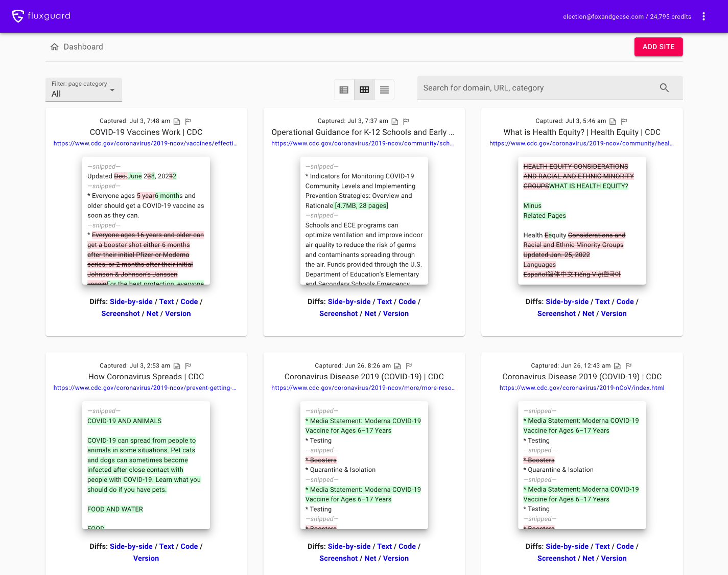Open the more-resources CDC URL link
Image resolution: width=728 pixels, height=575 pixels.
pyautogui.click(x=364, y=388)
